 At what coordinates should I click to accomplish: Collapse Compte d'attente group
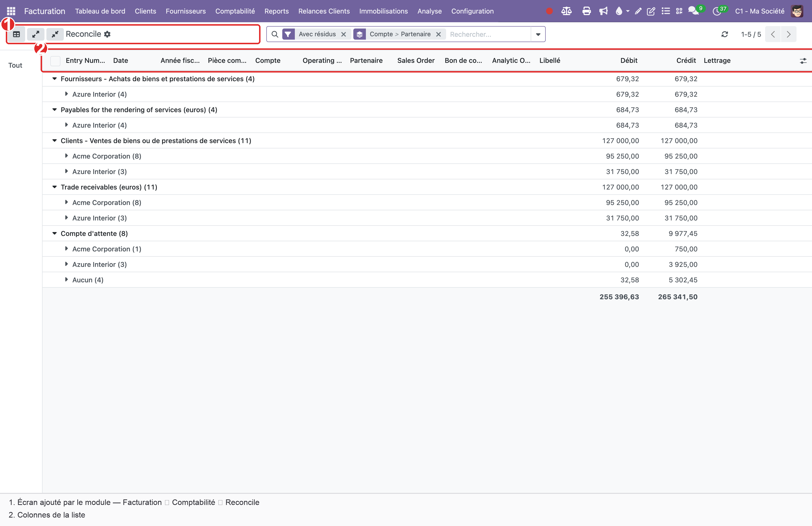point(54,234)
